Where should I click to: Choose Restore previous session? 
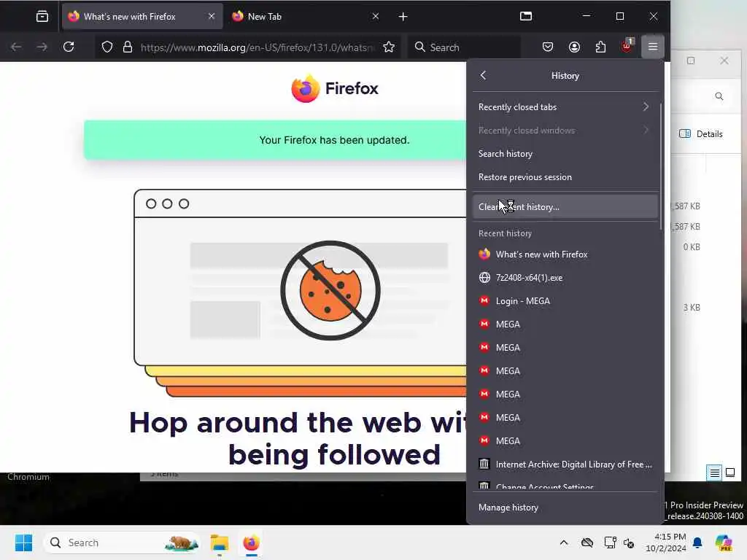point(565,177)
